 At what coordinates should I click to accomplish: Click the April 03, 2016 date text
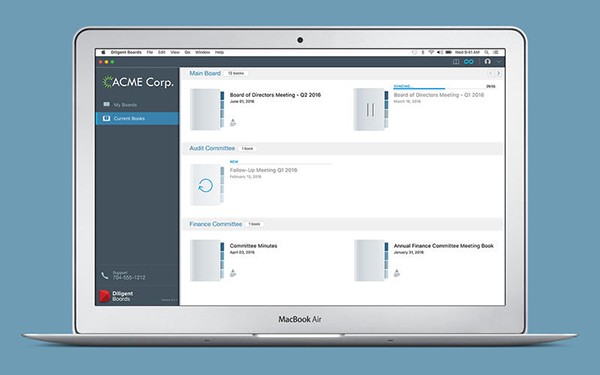242,253
